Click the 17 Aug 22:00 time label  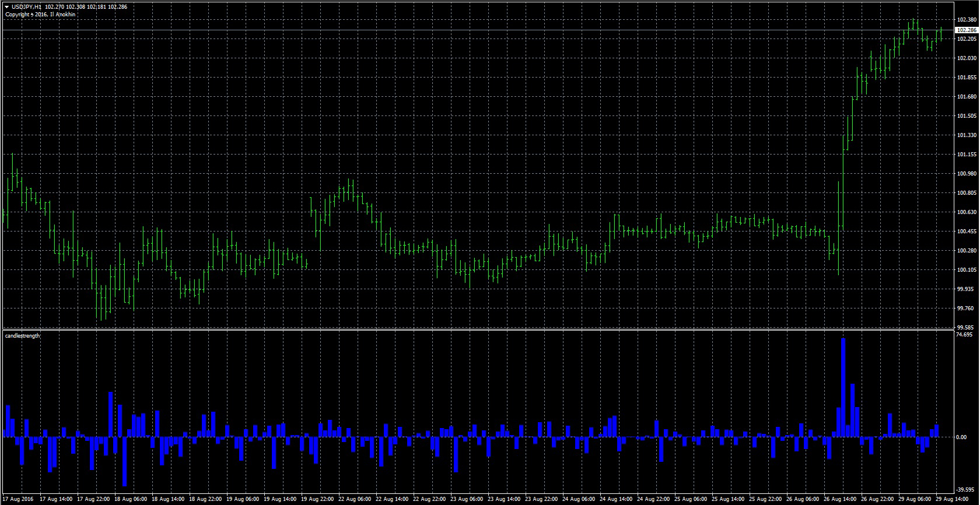pyautogui.click(x=94, y=499)
